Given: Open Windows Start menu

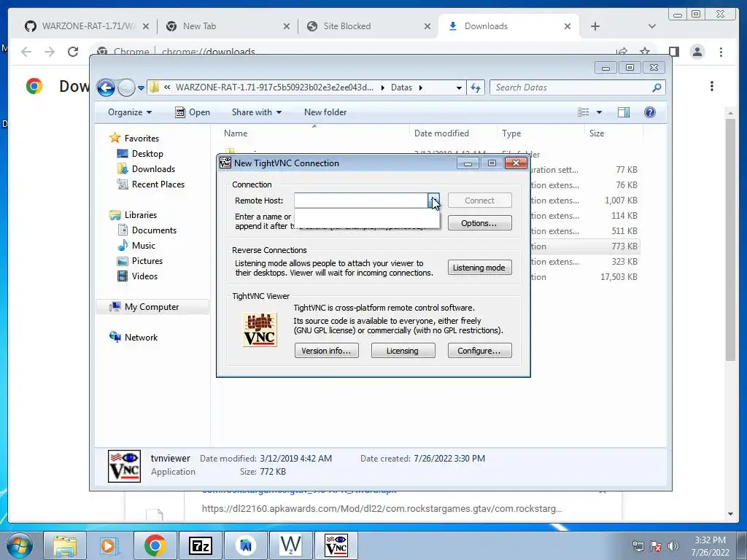Looking at the screenshot, I should (19, 545).
